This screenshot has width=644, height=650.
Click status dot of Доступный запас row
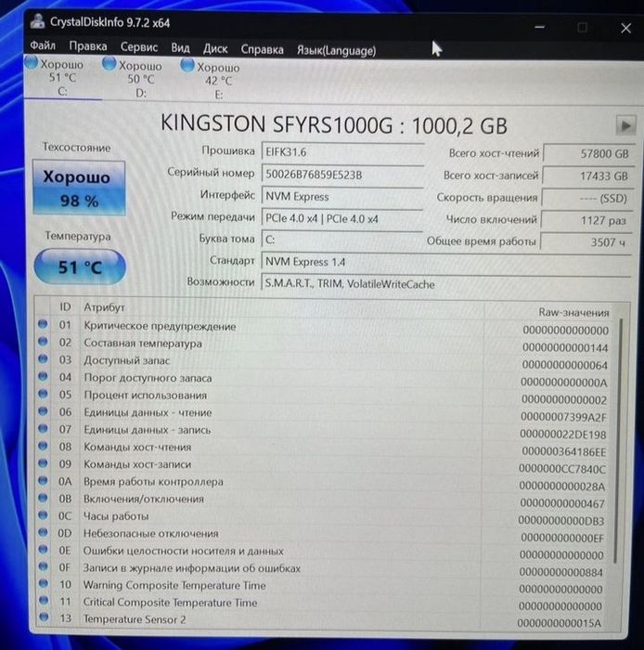(43, 358)
